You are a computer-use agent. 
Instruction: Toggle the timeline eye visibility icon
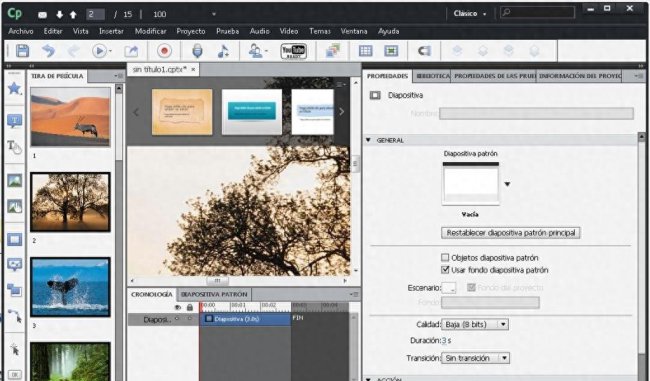[178, 307]
